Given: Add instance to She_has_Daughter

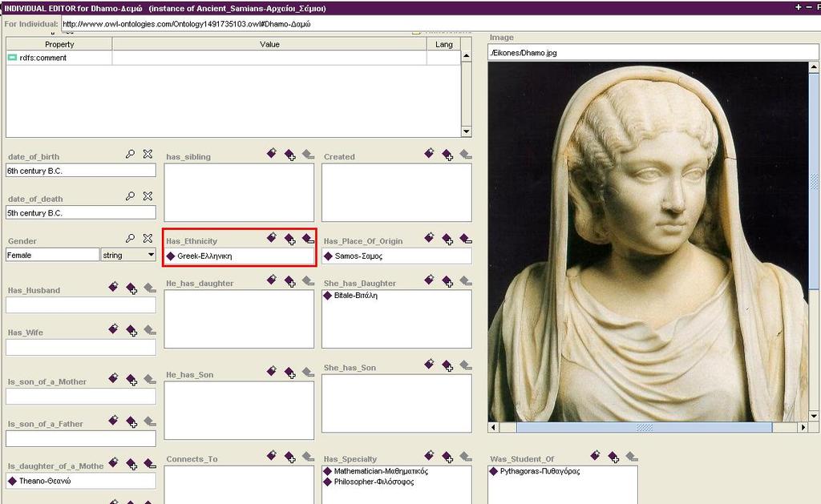Looking at the screenshot, I should point(447,281).
